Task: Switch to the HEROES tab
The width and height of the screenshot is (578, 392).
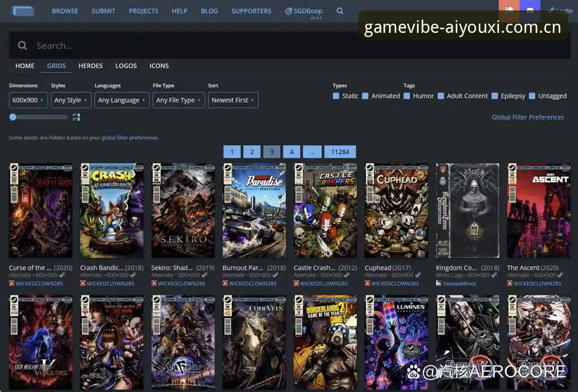Action: [x=90, y=66]
